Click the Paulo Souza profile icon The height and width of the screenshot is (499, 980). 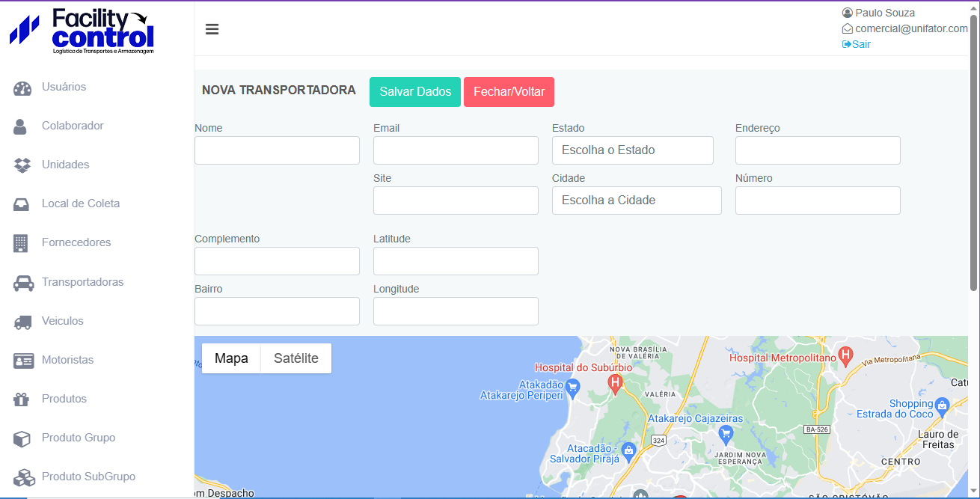[847, 12]
